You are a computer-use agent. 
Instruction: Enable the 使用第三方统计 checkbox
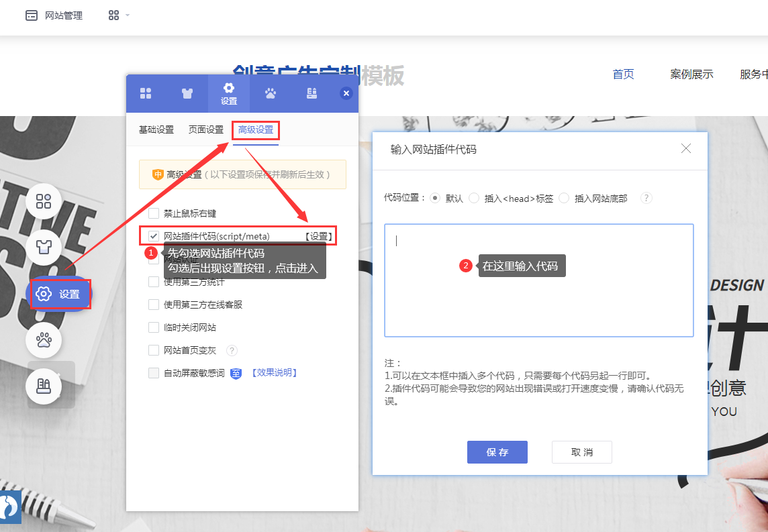154,282
